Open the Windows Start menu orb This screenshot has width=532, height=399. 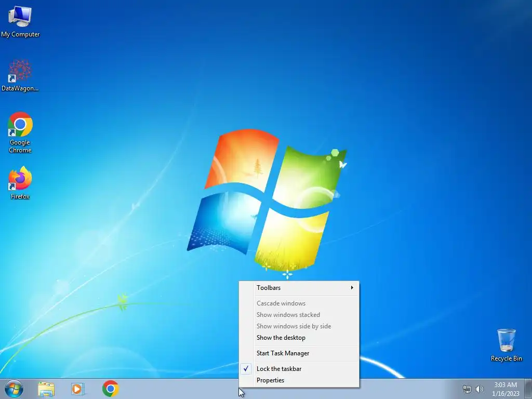14,389
